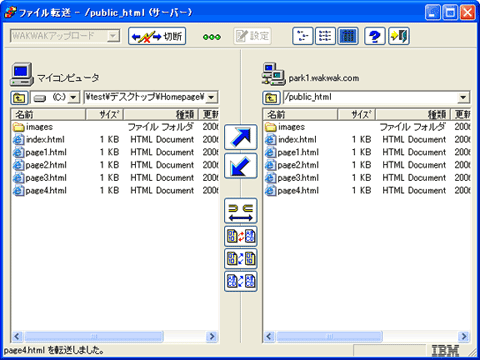Sort server list by 種類 column header
Screen dimensions: 480x360
(413, 115)
